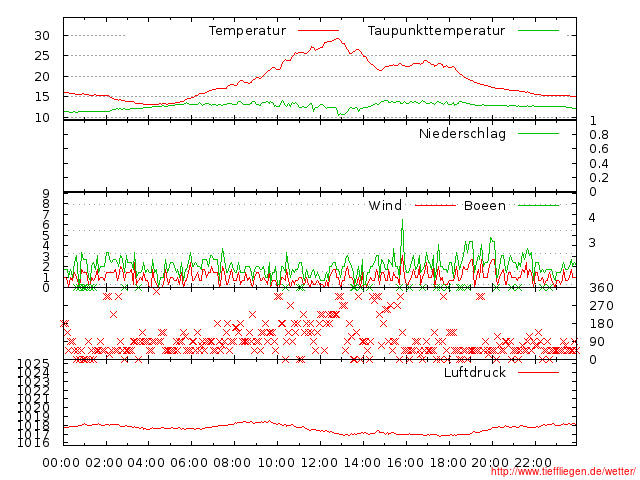This screenshot has height=480, width=640.
Task: Click the 0.4 precipitation axis label
Action: pyautogui.click(x=599, y=164)
